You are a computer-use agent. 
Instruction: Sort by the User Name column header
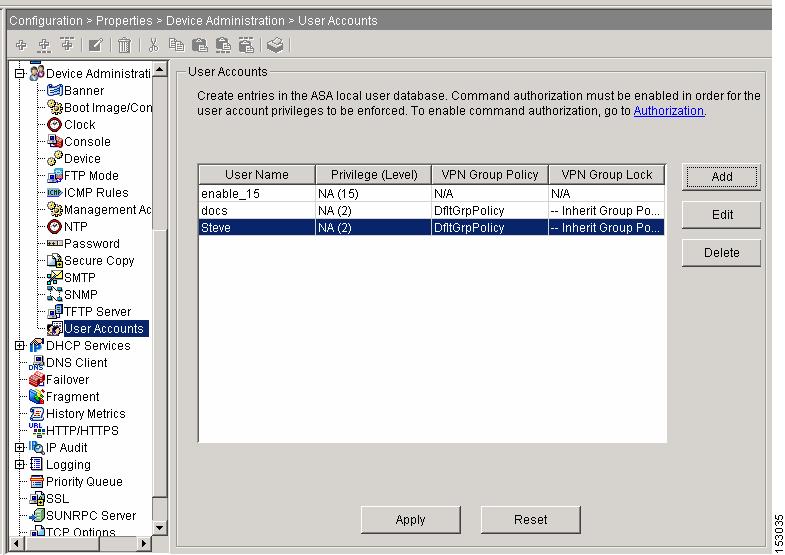(257, 175)
